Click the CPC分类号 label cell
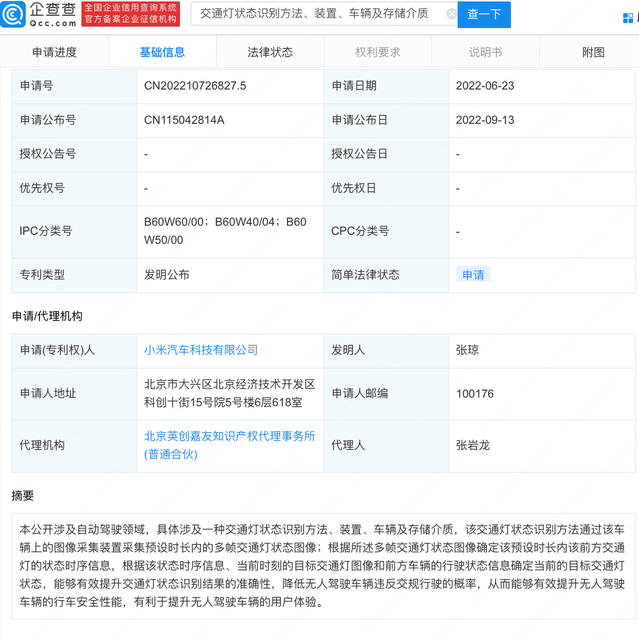Screen dimensions: 639x640 click(386, 231)
